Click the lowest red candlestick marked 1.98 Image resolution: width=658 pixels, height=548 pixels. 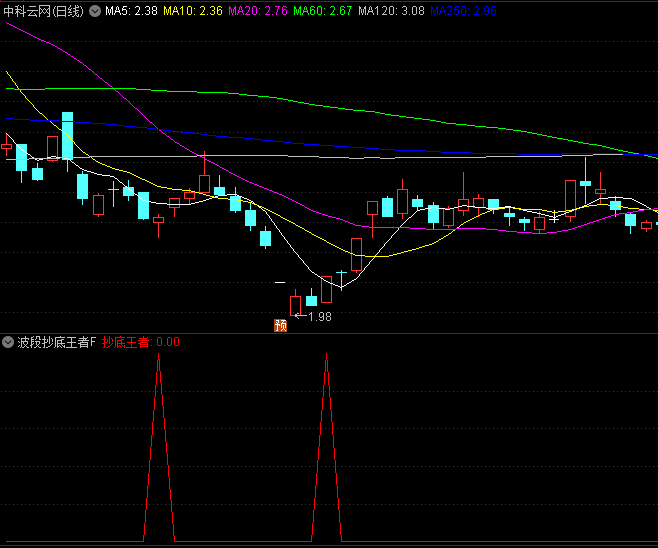[x=295, y=305]
